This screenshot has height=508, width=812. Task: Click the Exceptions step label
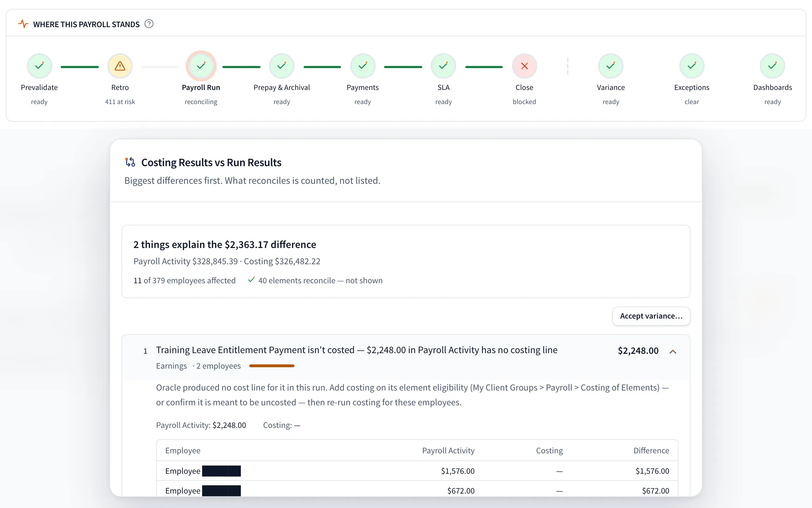pyautogui.click(x=692, y=87)
